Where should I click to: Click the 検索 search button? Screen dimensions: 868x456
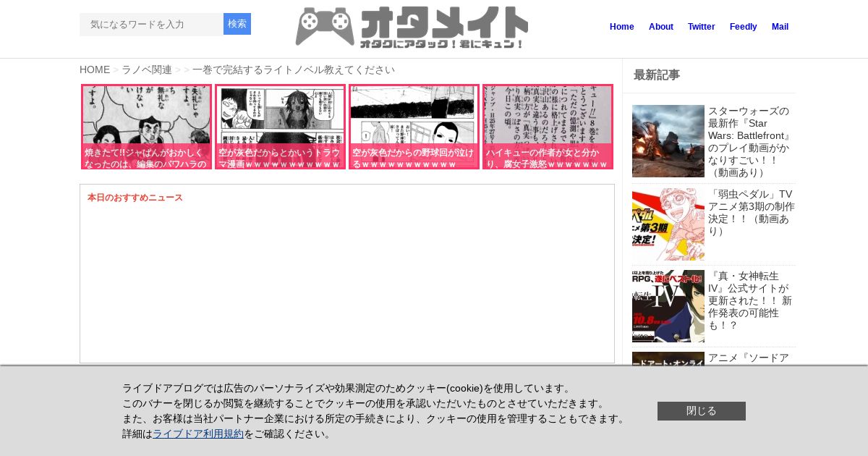pos(237,24)
